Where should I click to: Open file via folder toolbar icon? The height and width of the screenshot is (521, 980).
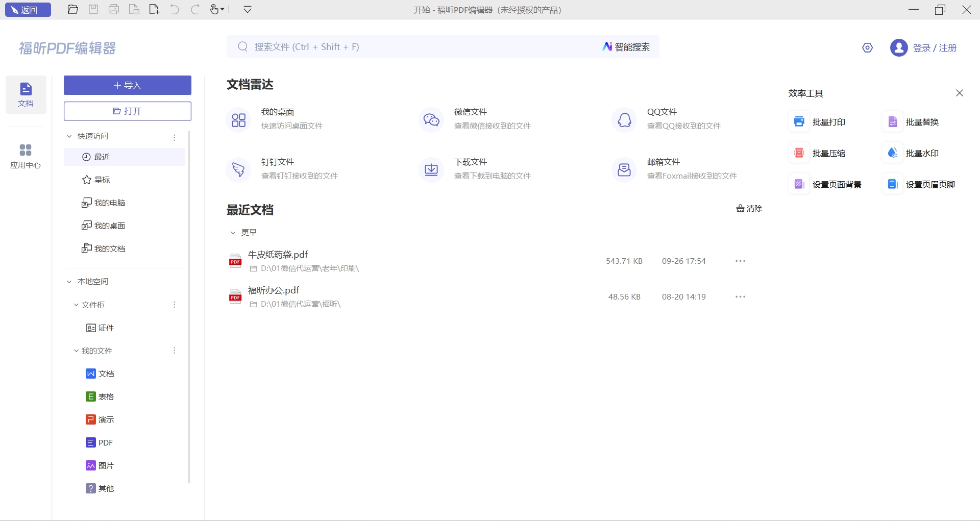(x=73, y=10)
